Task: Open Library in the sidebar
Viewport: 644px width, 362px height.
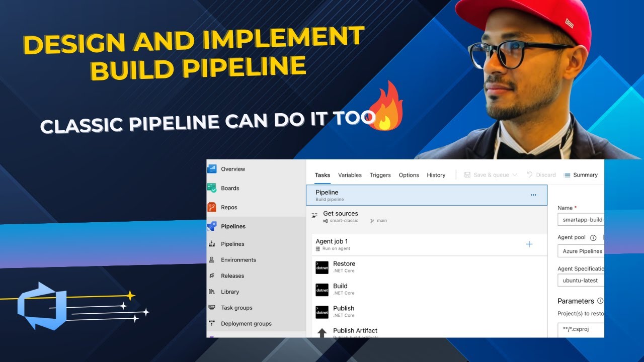Action: coord(230,292)
